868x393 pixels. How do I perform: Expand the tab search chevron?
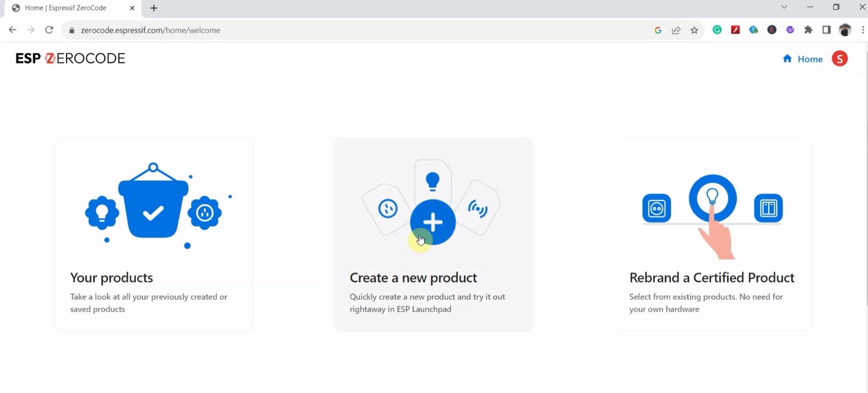tap(784, 7)
